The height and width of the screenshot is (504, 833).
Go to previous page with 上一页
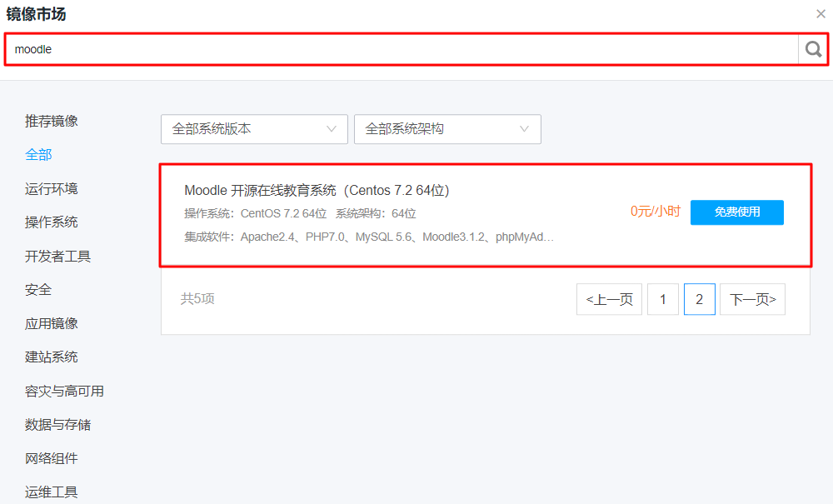(610, 300)
